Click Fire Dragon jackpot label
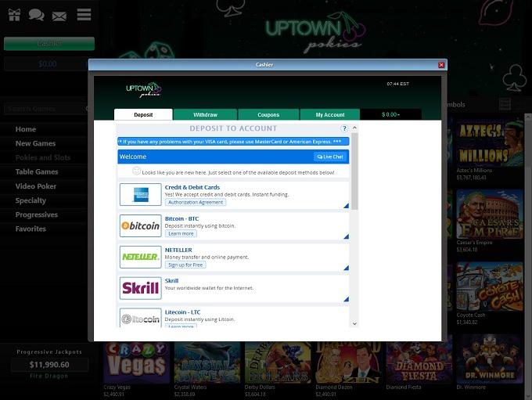Screen dimensions: 532x400 point(49,376)
